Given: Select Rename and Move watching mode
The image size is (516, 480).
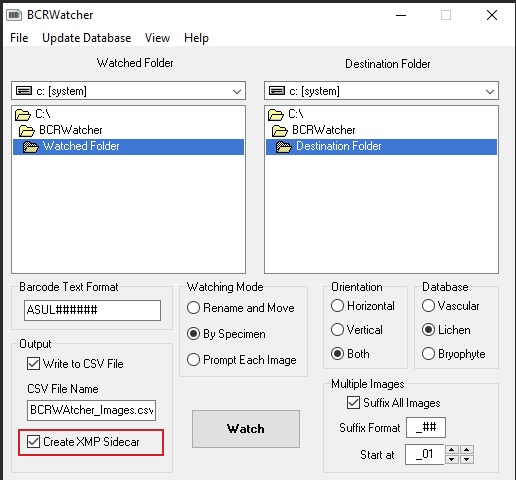Looking at the screenshot, I should pyautogui.click(x=193, y=308).
